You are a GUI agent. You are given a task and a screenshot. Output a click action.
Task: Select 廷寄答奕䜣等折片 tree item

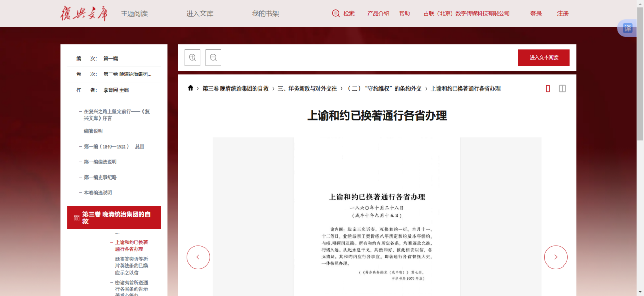pyautogui.click(x=131, y=265)
